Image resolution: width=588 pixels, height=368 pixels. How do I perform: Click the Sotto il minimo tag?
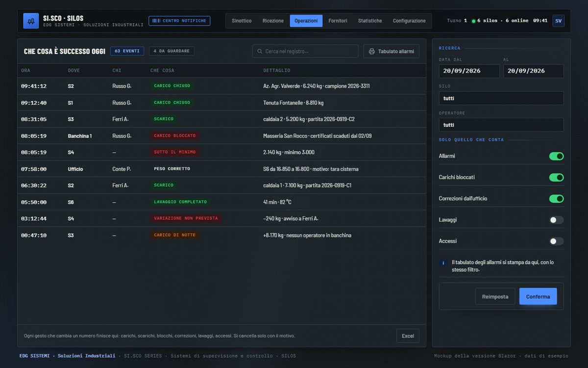click(x=174, y=152)
